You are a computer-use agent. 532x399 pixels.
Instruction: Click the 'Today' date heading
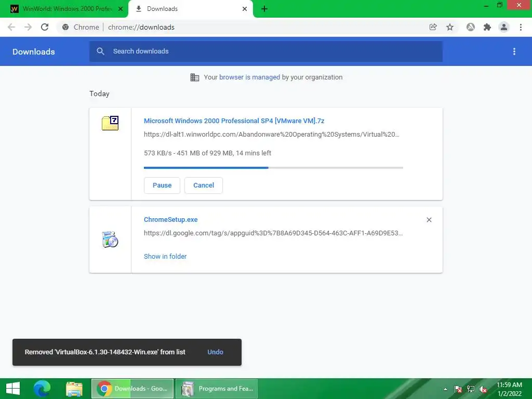point(99,94)
